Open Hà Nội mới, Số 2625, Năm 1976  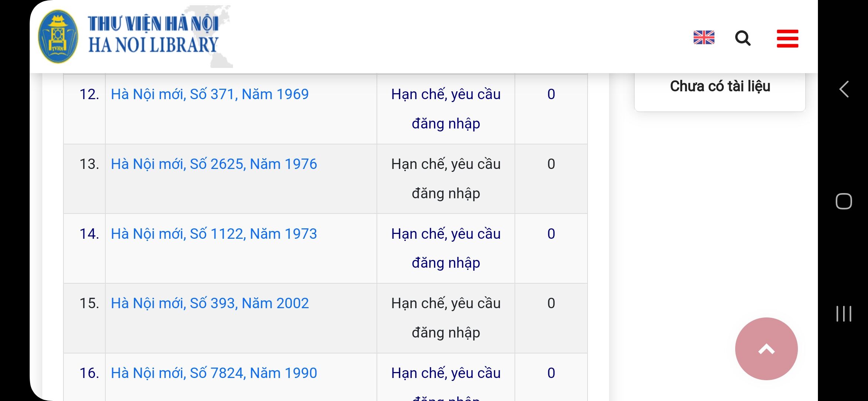pyautogui.click(x=214, y=164)
